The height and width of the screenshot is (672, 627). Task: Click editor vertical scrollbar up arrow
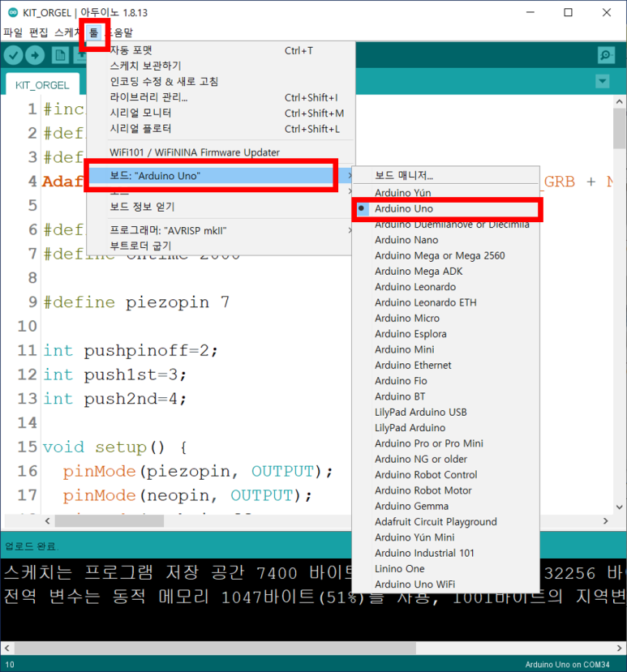coord(619,101)
